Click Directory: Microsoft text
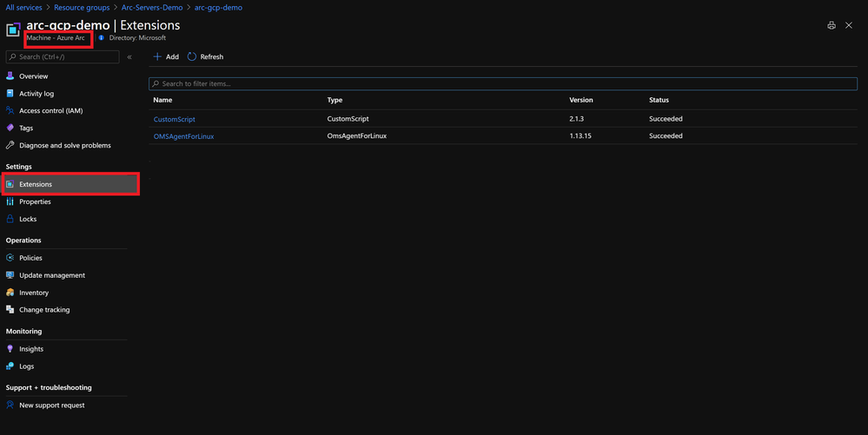The height and width of the screenshot is (435, 868). point(137,37)
